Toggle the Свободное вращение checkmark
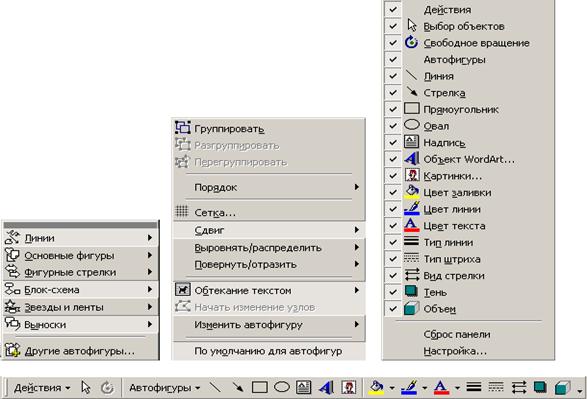 (393, 42)
